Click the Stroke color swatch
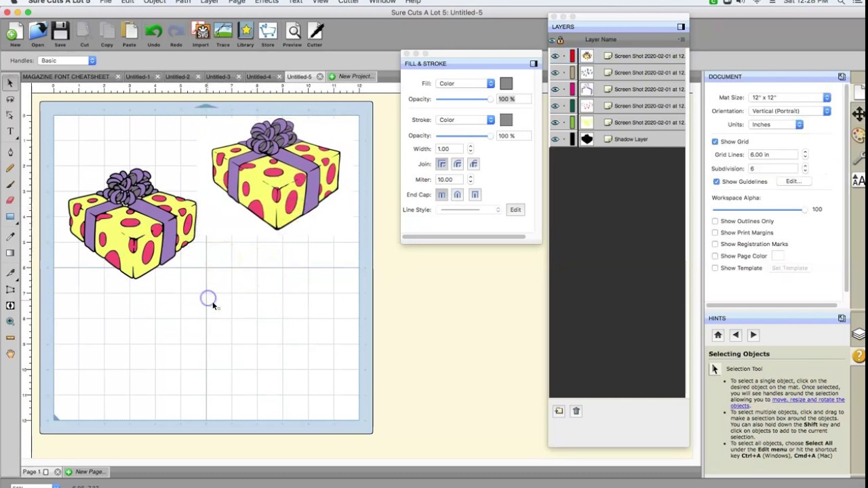 [x=506, y=120]
